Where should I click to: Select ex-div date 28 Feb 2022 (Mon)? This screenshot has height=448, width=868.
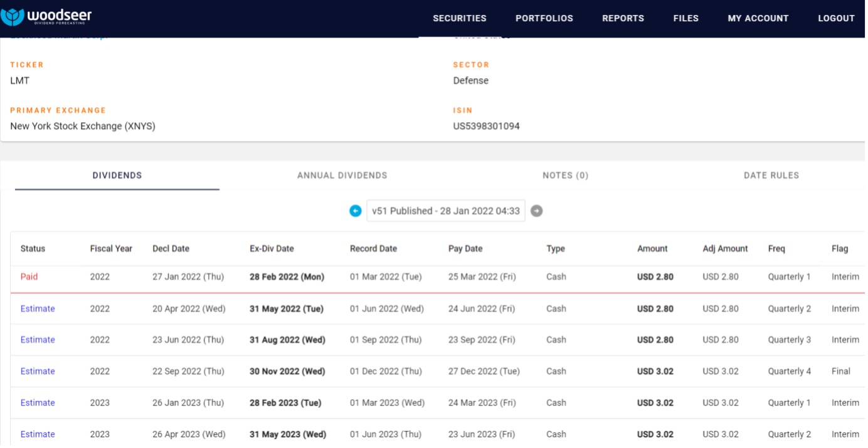tap(287, 277)
